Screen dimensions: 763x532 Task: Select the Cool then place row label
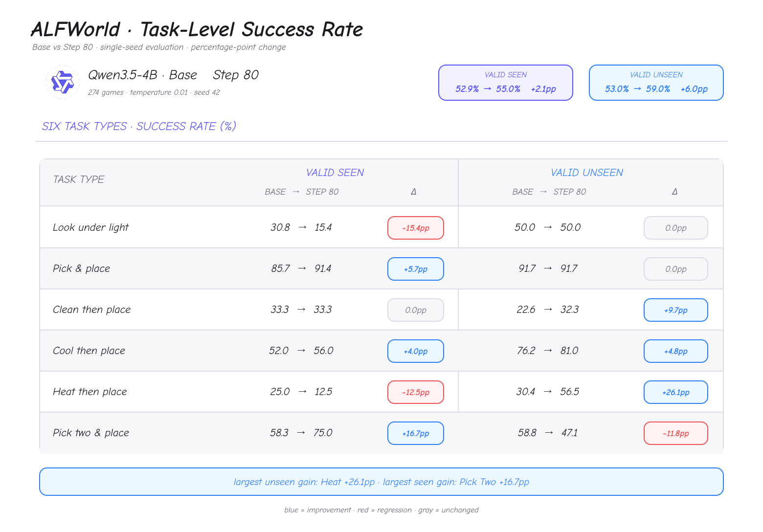coord(89,351)
